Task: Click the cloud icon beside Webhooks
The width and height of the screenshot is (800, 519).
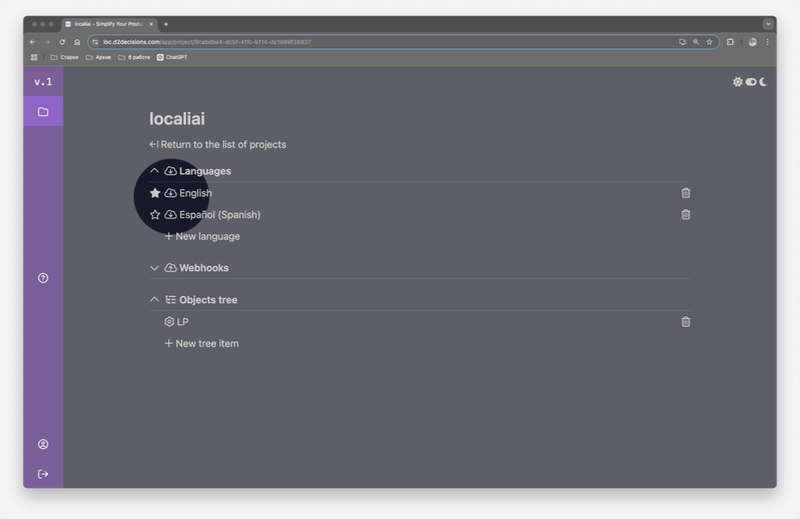Action: pyautogui.click(x=170, y=268)
